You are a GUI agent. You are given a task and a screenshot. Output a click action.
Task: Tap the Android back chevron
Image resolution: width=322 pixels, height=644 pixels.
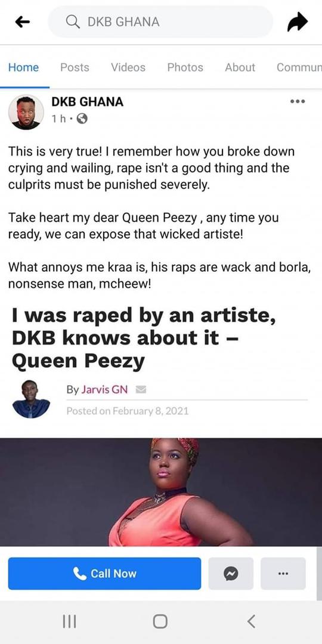252,621
